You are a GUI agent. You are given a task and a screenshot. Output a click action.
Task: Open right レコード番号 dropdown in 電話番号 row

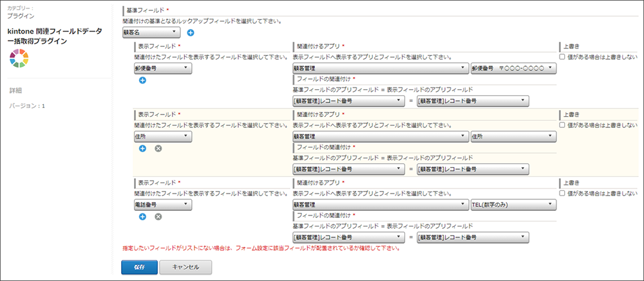[472, 237]
